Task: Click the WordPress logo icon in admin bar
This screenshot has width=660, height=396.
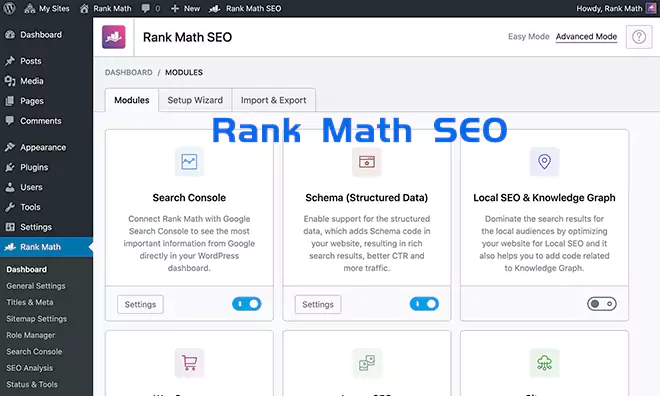Action: [x=9, y=8]
